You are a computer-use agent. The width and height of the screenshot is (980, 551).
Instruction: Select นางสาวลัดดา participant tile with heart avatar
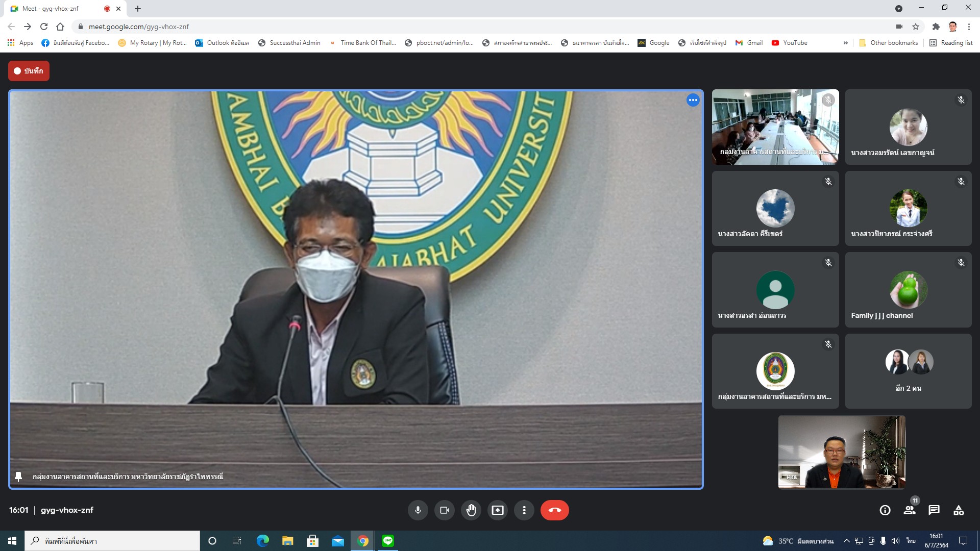tap(775, 208)
